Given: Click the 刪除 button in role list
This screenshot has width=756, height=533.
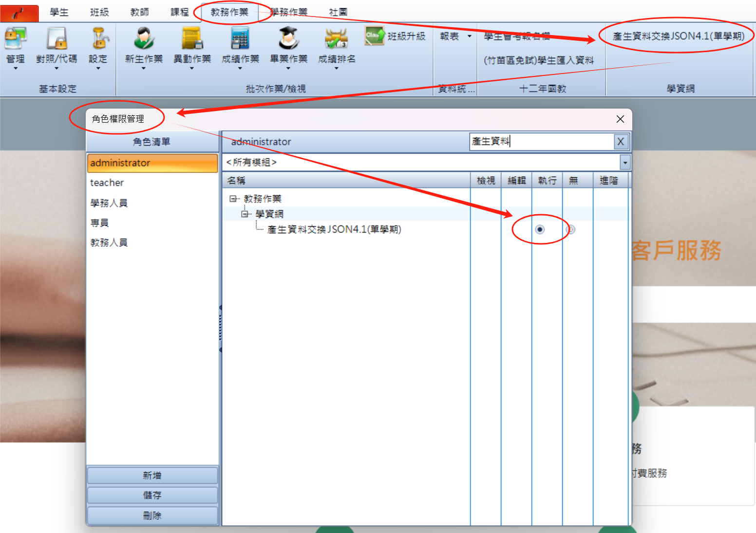Looking at the screenshot, I should pyautogui.click(x=152, y=515).
